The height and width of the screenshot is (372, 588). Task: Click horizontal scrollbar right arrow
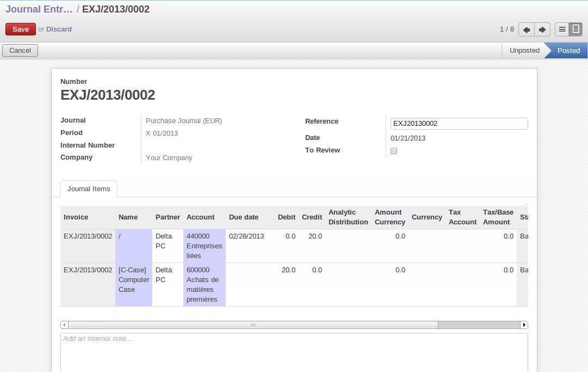pos(524,325)
